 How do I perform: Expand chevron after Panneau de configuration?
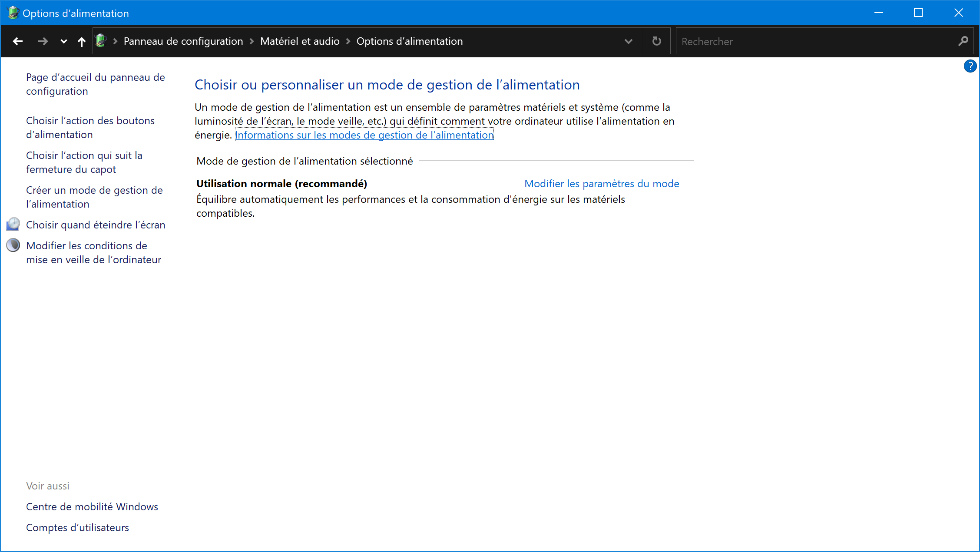252,41
